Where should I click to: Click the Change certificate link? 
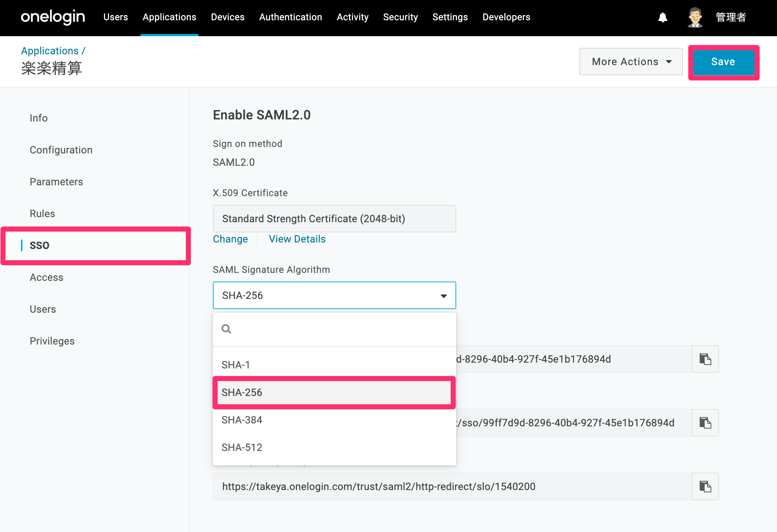(230, 239)
